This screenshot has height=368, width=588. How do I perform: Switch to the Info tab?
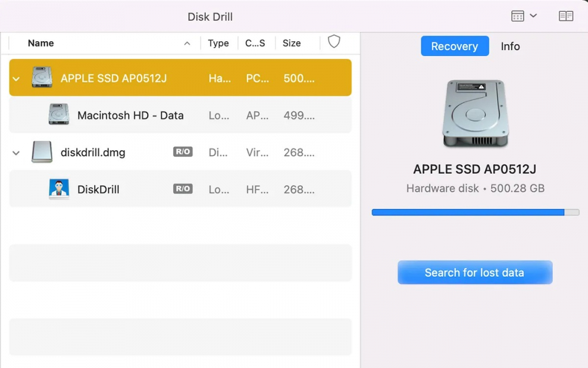[x=510, y=46]
